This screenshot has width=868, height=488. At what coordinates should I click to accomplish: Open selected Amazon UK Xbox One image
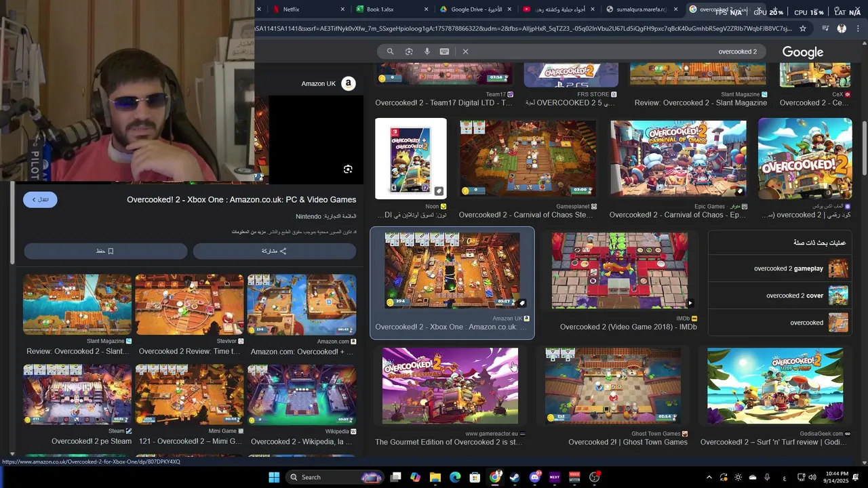tap(452, 270)
